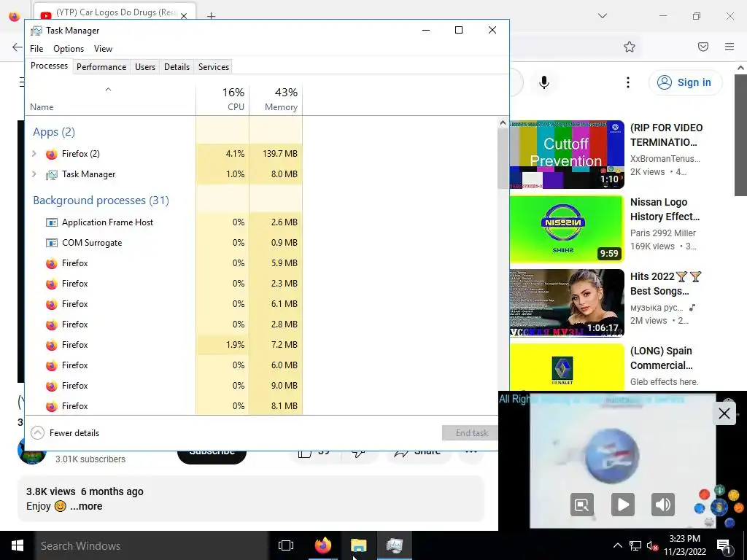The width and height of the screenshot is (747, 560).
Task: Sort processes by CPU column header
Action: click(222, 99)
